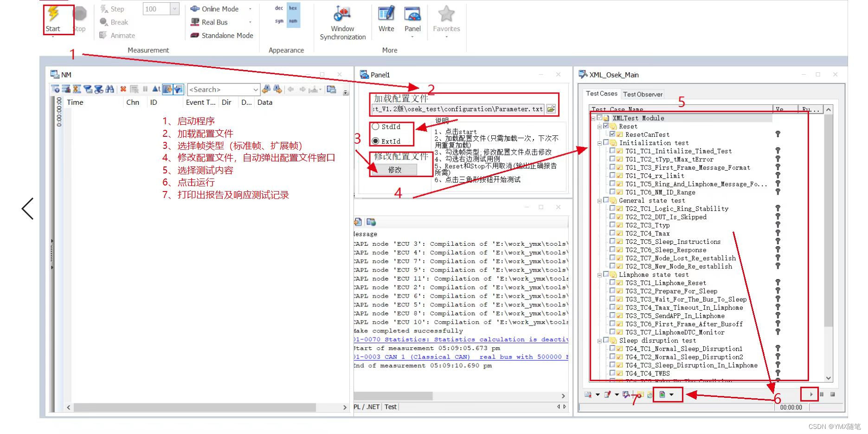Open Window Synchronization

[342, 19]
